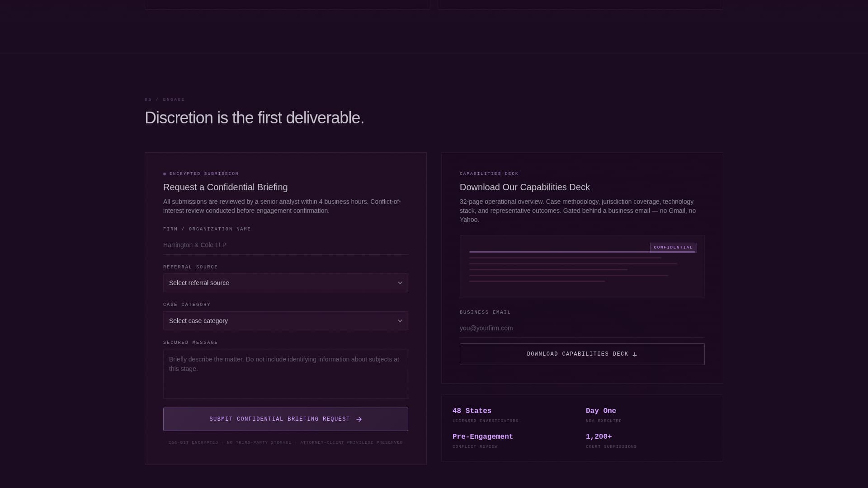
Task: Click the chevron arrow of referral source
Action: tap(400, 283)
